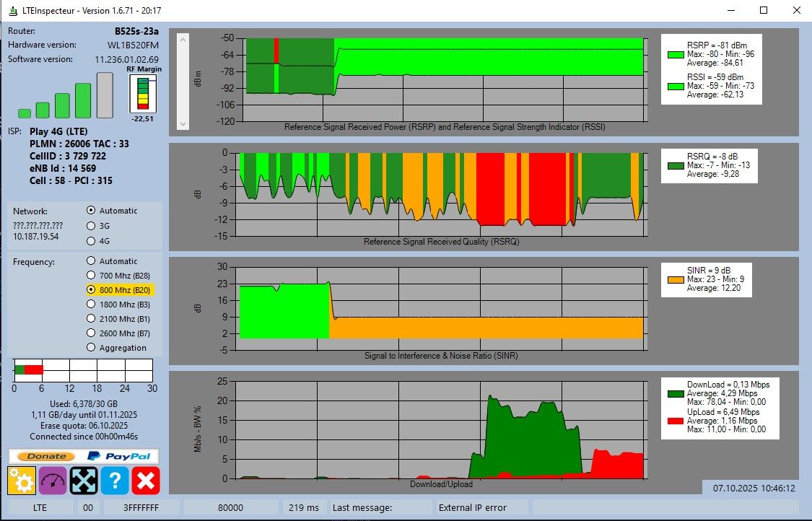The height and width of the screenshot is (521, 812).
Task: Click the blue expand arrows icon
Action: (x=84, y=480)
